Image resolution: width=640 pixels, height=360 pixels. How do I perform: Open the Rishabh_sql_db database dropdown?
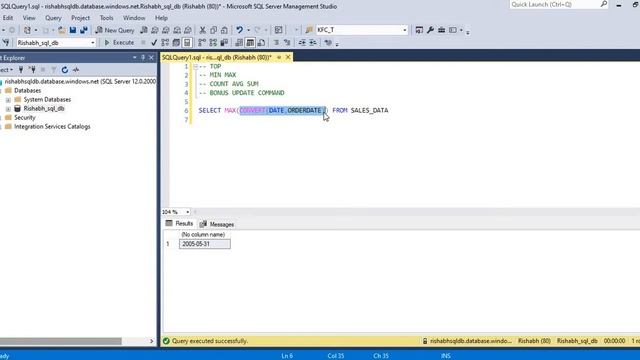pos(93,43)
